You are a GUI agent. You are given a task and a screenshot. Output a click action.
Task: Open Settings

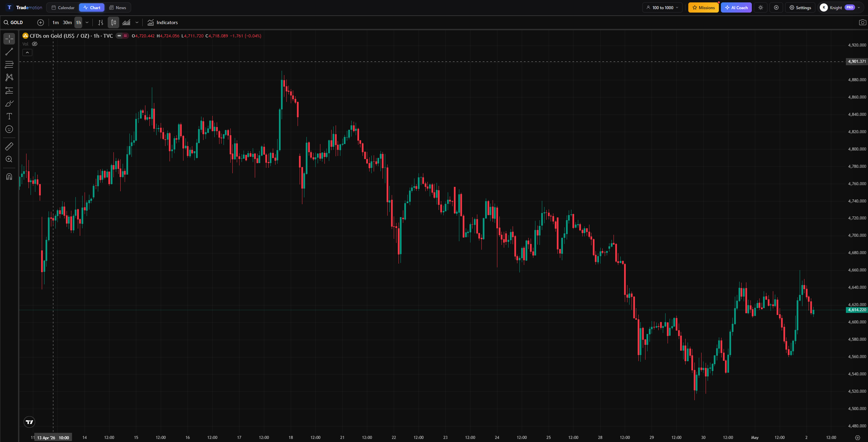tap(800, 7)
